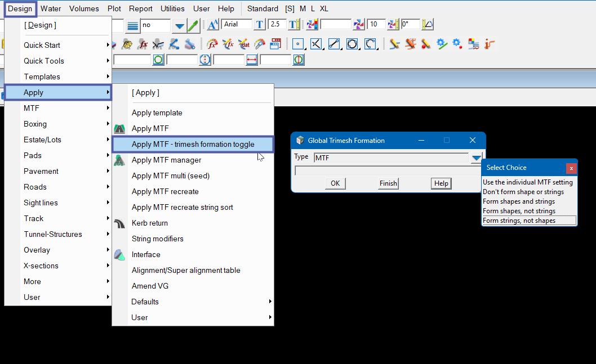Screen dimensions: 596x364
Task: Choose 'Use the individual MTF setting'
Action: (527, 182)
